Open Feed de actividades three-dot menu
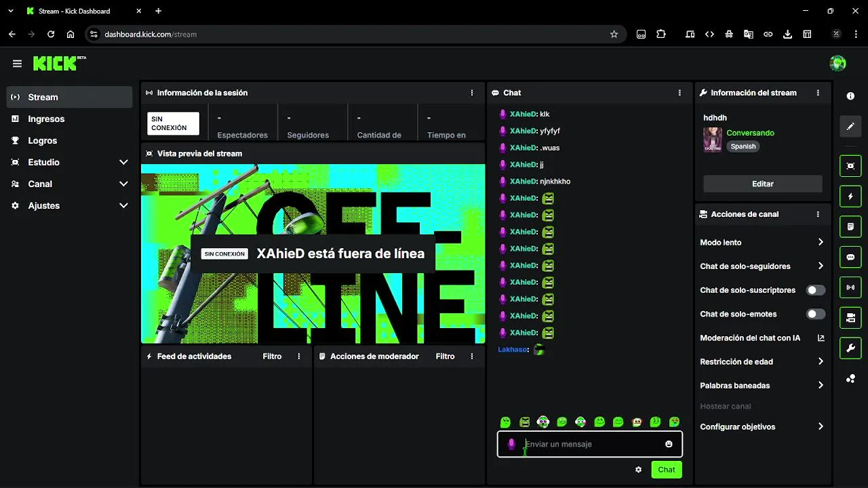 (x=299, y=357)
